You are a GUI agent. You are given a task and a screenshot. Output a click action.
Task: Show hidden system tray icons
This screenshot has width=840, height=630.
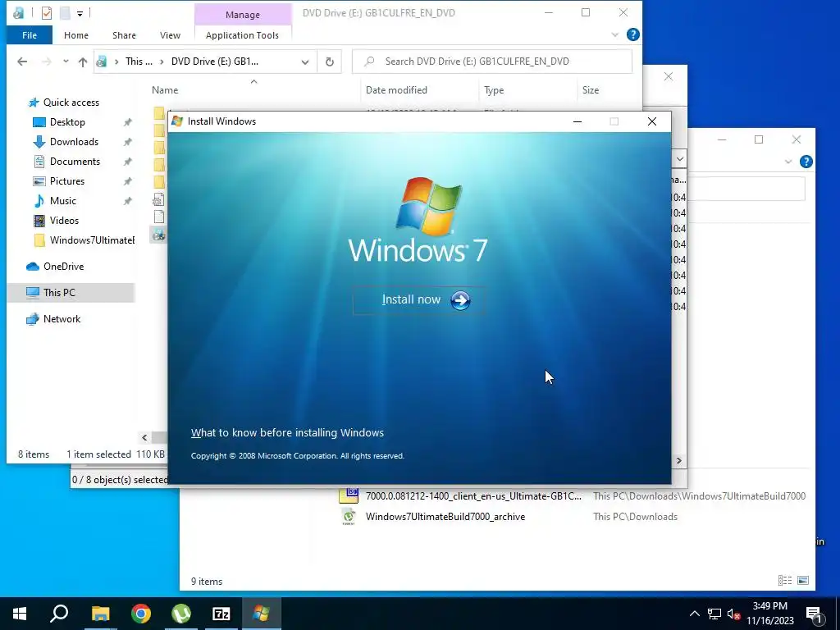coord(694,614)
